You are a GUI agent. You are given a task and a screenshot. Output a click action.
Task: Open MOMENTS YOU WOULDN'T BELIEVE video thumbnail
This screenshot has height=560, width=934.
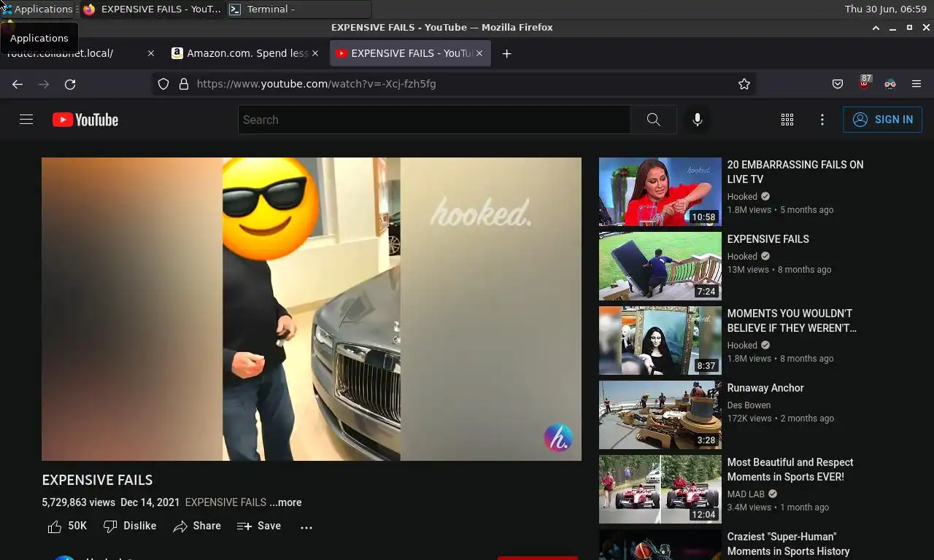(x=660, y=341)
